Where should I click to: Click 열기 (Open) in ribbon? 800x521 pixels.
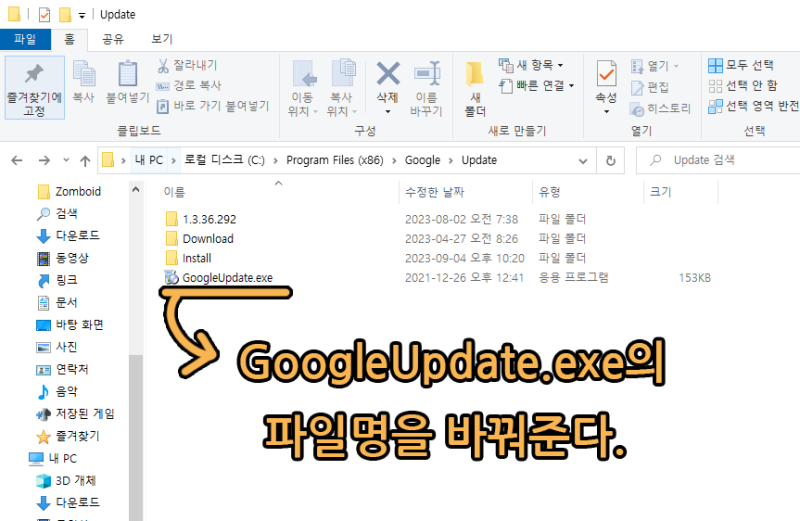click(x=654, y=66)
